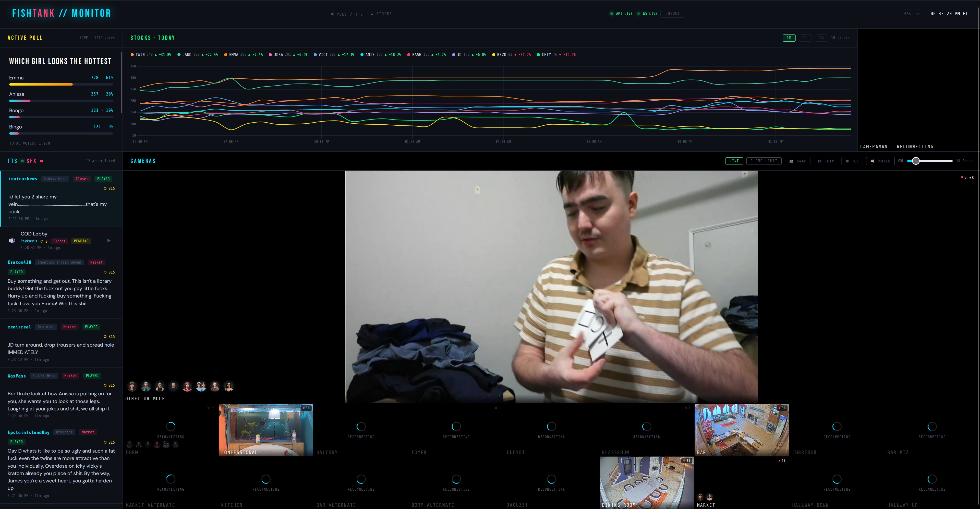
Task: Toggle the 3.9MB LIMIT option
Action: (764, 161)
